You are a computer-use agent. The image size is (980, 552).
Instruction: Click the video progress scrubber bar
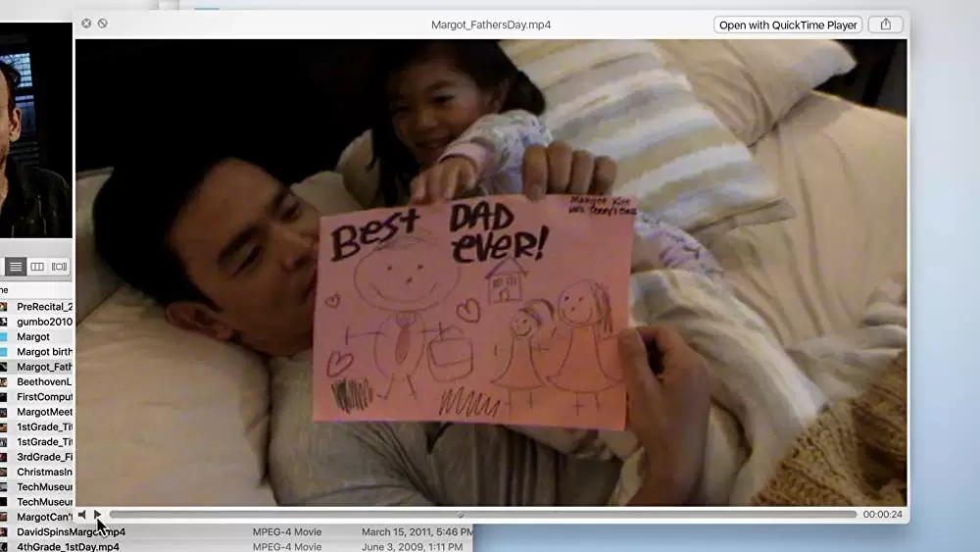[482, 515]
